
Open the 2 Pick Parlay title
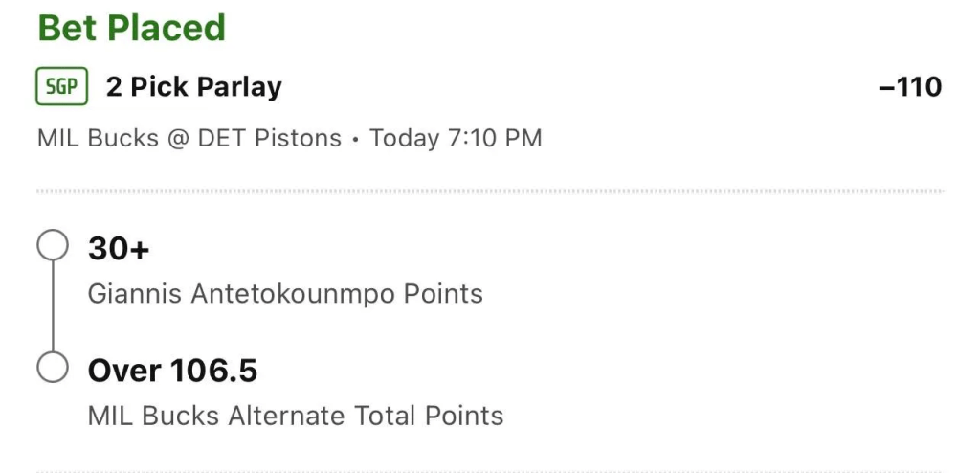193,87
